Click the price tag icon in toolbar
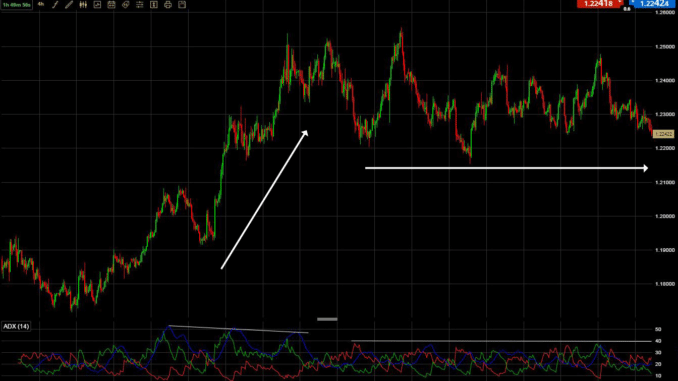The image size is (678, 381). coord(125,5)
